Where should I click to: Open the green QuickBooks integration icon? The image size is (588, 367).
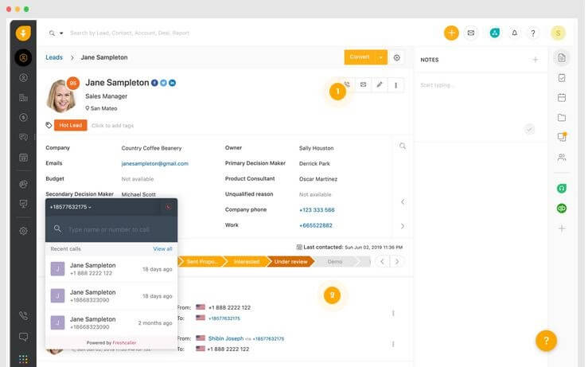[562, 209]
